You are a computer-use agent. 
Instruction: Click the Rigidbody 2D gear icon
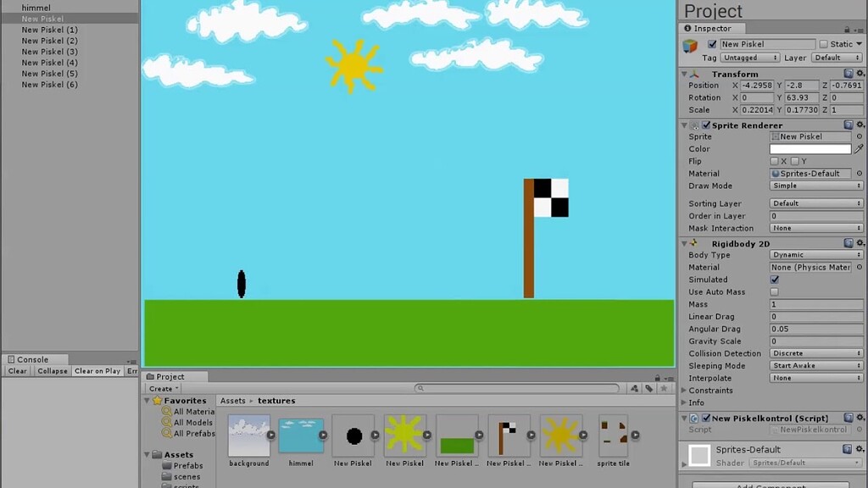click(x=858, y=243)
